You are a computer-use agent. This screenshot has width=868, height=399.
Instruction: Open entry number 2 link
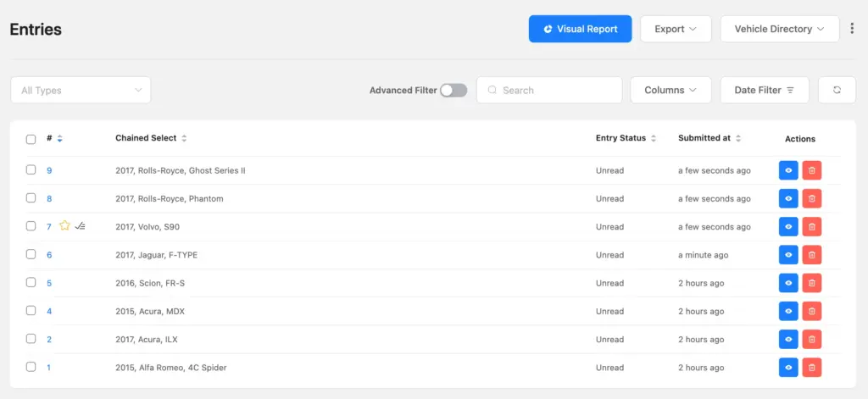49,340
